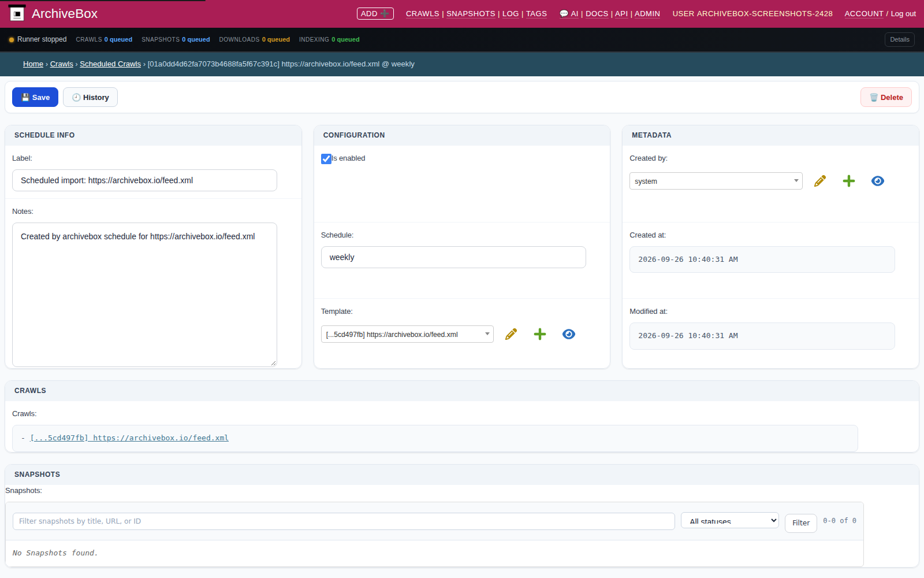
Task: Open the Template dropdown
Action: tap(407, 334)
